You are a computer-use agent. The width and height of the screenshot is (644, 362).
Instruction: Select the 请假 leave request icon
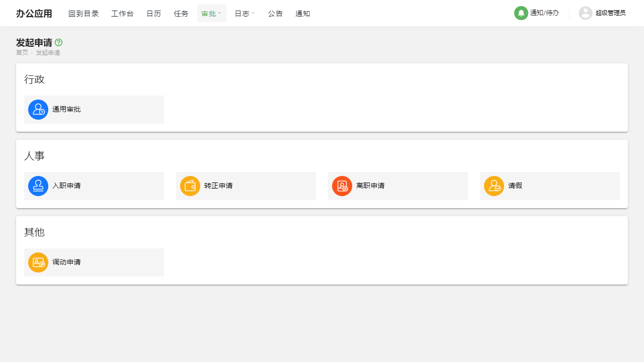(x=494, y=186)
